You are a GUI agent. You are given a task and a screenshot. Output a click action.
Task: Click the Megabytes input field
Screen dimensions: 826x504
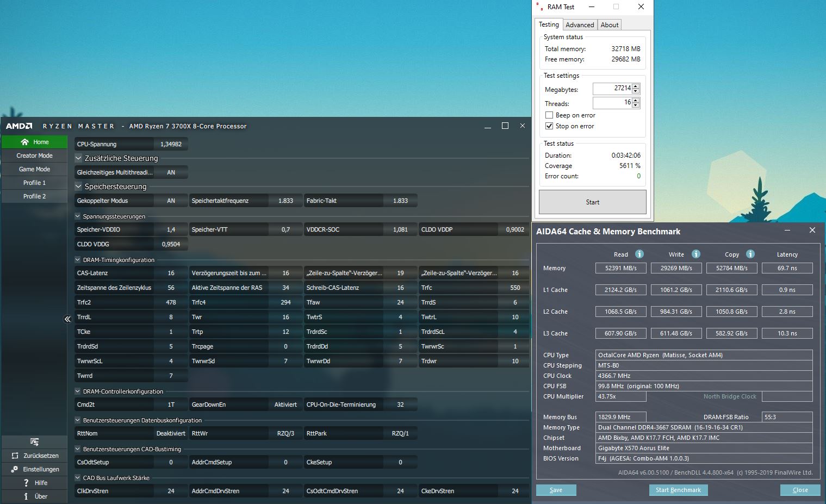(612, 89)
